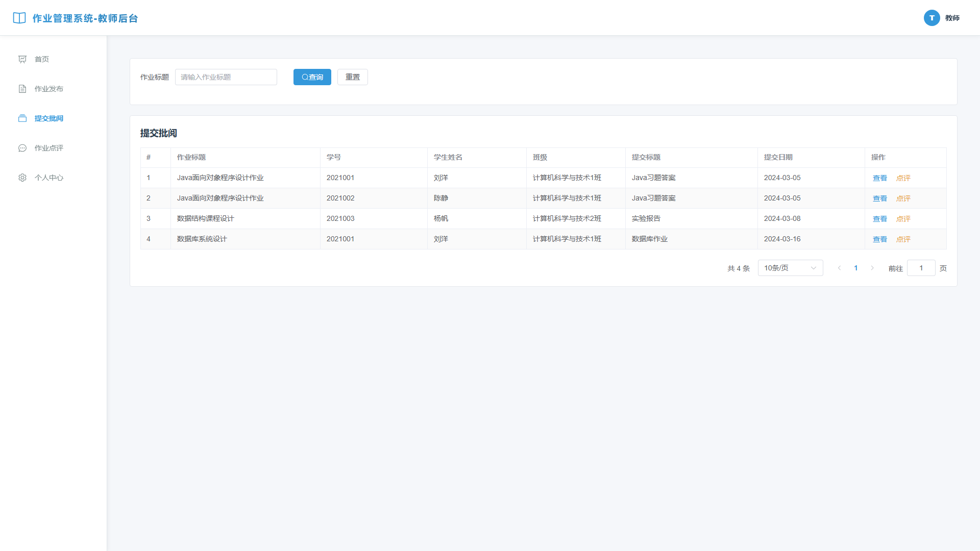This screenshot has width=980, height=551.
Task: Select page number 1 in pagination
Action: coord(856,268)
